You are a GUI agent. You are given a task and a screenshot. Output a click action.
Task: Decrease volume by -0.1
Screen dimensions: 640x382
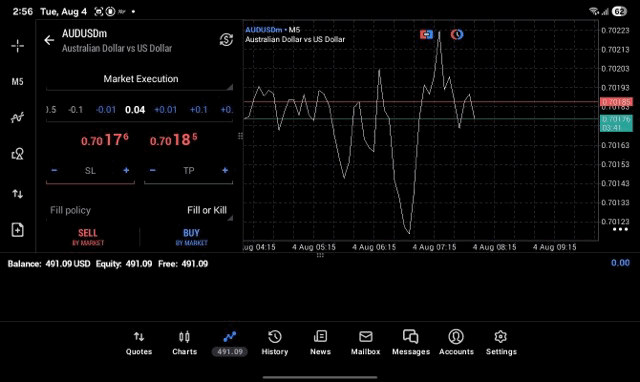(75, 110)
